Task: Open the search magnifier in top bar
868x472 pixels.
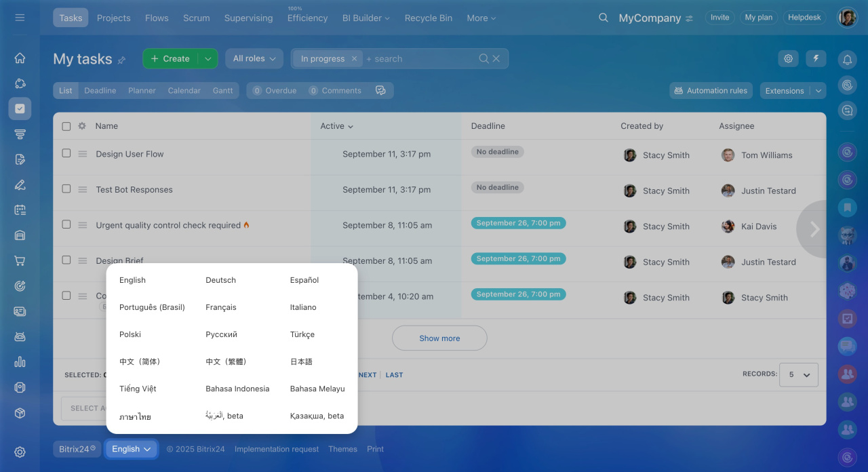Action: pos(603,18)
